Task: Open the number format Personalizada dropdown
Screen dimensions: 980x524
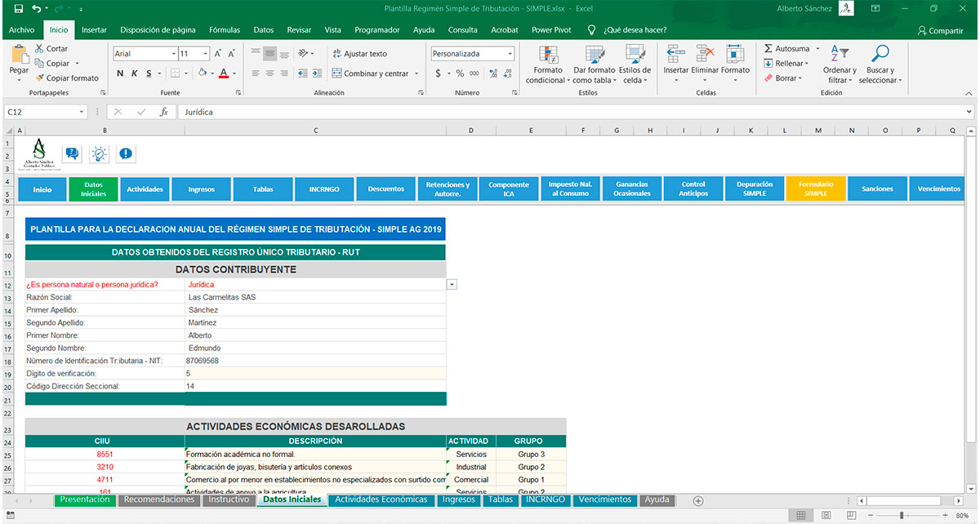Action: 510,54
